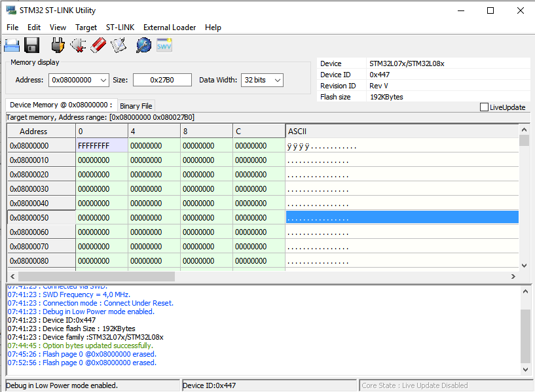
Task: Click the Size input field
Action: [x=162, y=80]
